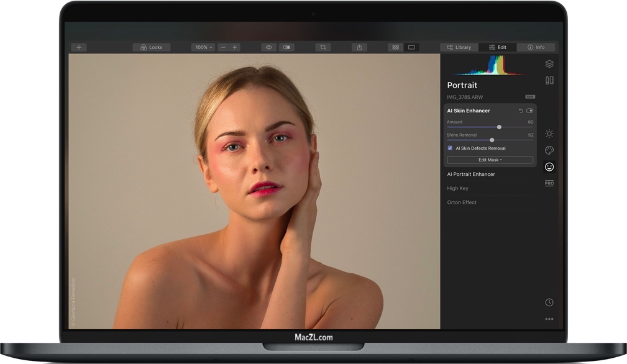Select the Portrait face icon
Viewport: 627px width, 364px height.
(x=549, y=166)
